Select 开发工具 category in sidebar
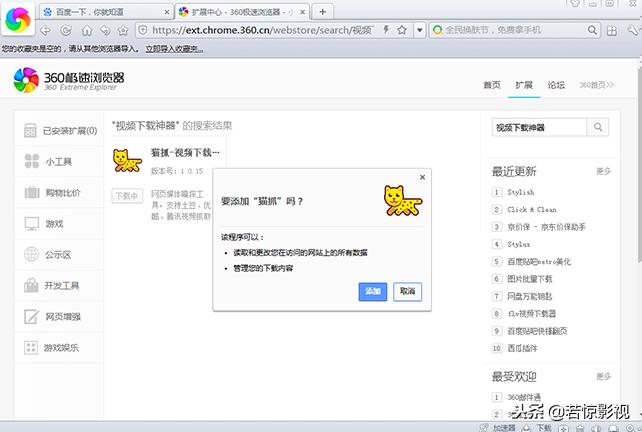 60,285
